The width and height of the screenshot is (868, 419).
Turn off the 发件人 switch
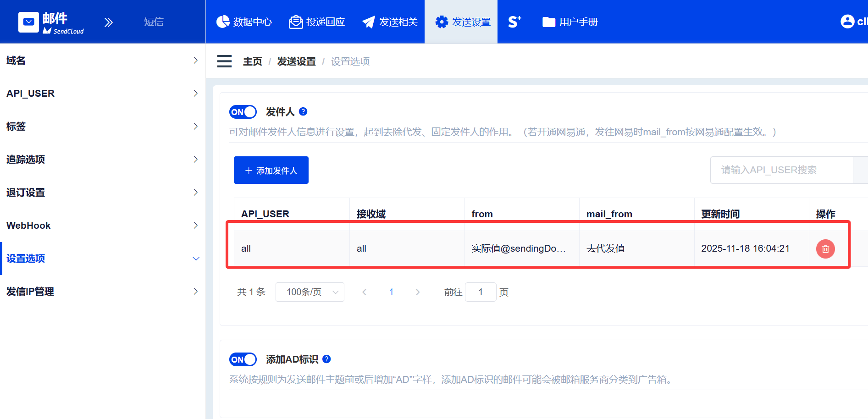pyautogui.click(x=243, y=112)
